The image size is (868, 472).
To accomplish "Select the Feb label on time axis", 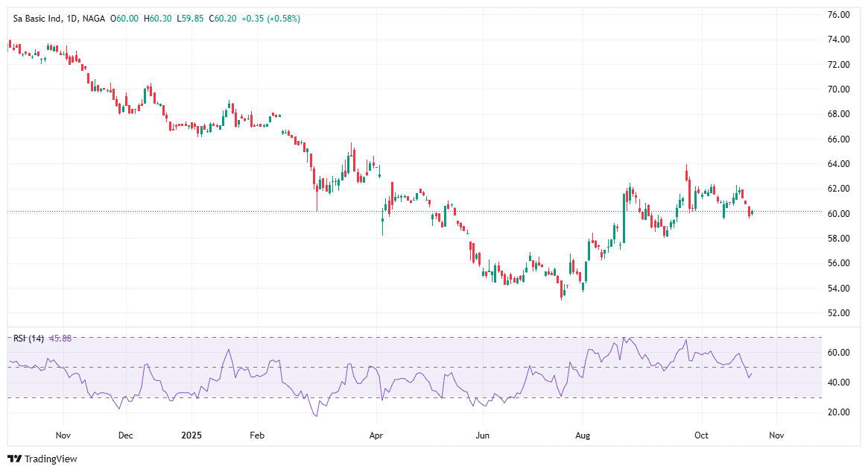I will click(x=257, y=434).
